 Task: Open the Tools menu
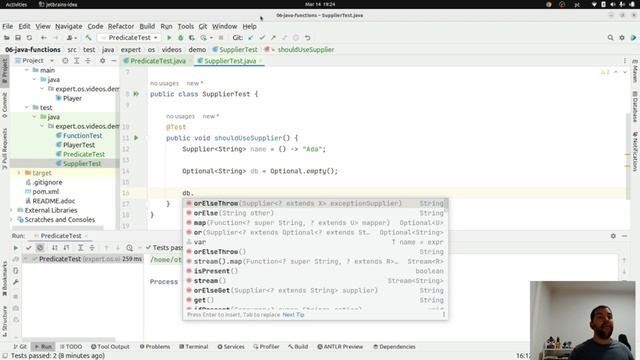click(186, 26)
